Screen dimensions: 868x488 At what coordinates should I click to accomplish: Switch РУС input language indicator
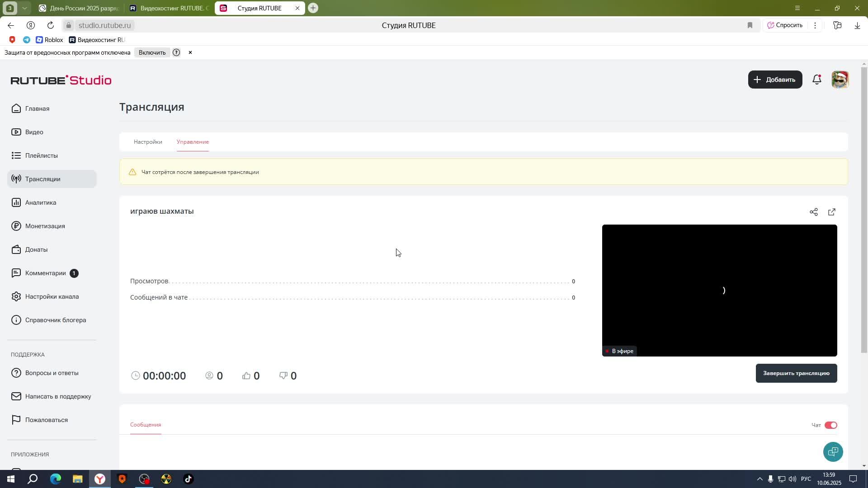806,479
